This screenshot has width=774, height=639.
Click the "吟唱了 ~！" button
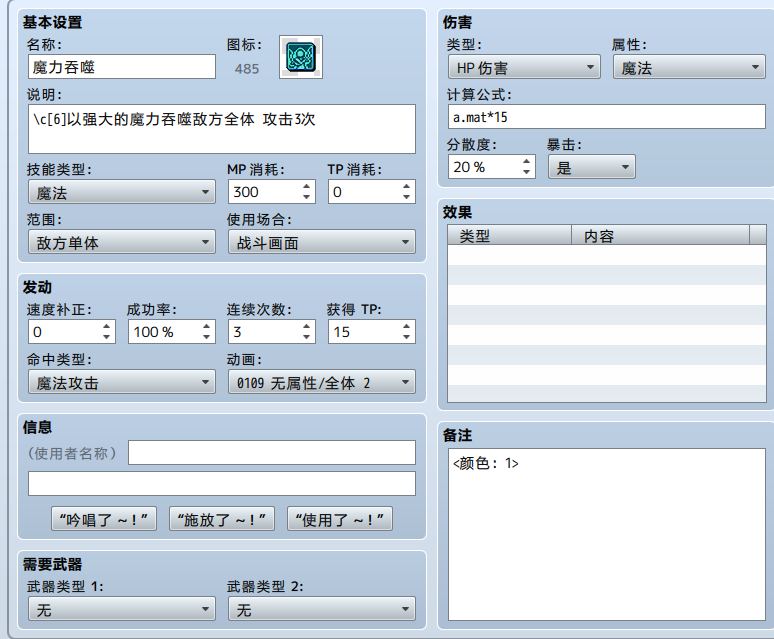coord(104,519)
